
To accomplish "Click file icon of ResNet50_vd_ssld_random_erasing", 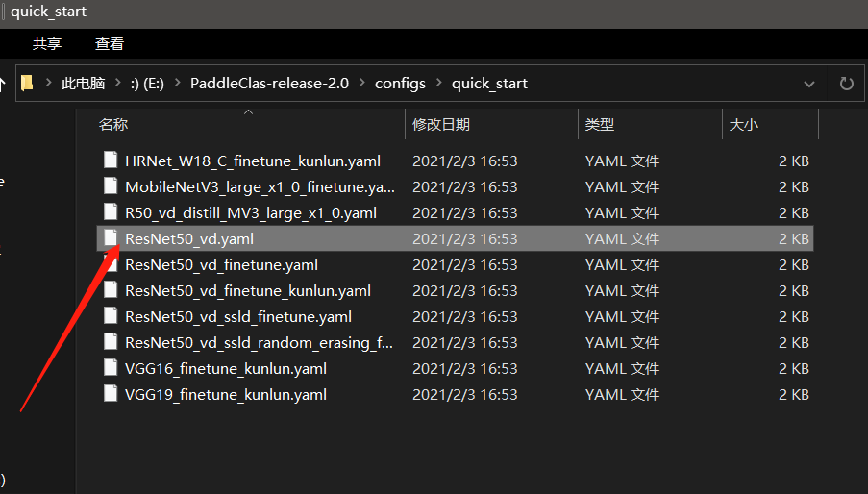I will click(111, 342).
